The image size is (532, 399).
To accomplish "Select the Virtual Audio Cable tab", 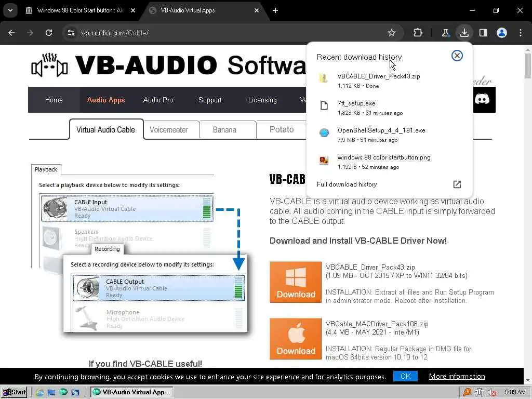I will point(106,129).
